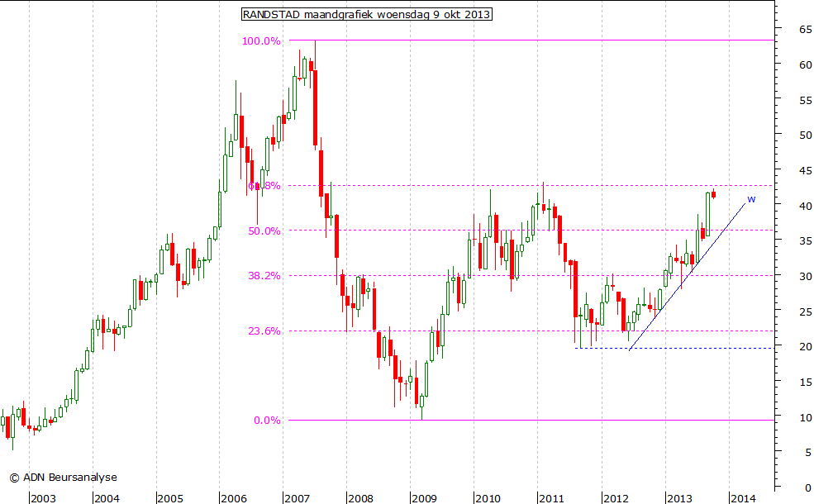
Task: Click the 2010 year label on axis
Action: tap(488, 499)
